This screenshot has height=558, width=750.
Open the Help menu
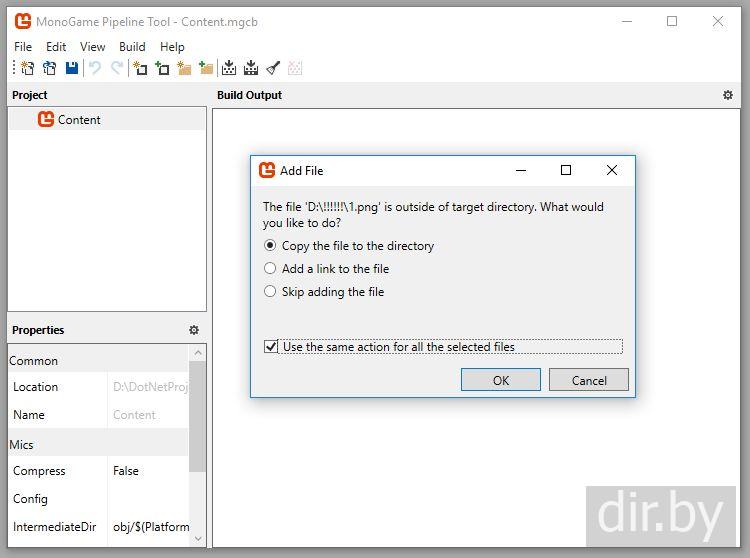coord(172,47)
